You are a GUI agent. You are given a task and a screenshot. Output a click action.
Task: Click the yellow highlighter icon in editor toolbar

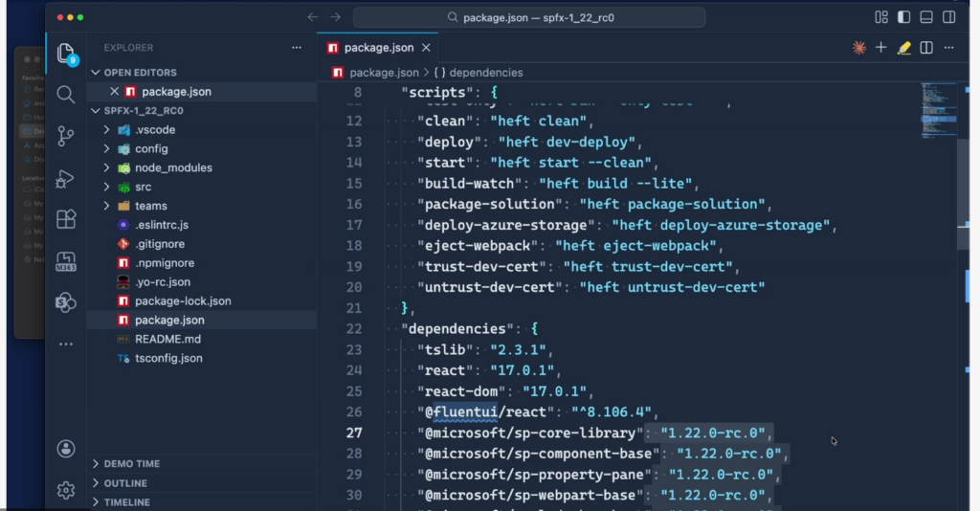903,48
